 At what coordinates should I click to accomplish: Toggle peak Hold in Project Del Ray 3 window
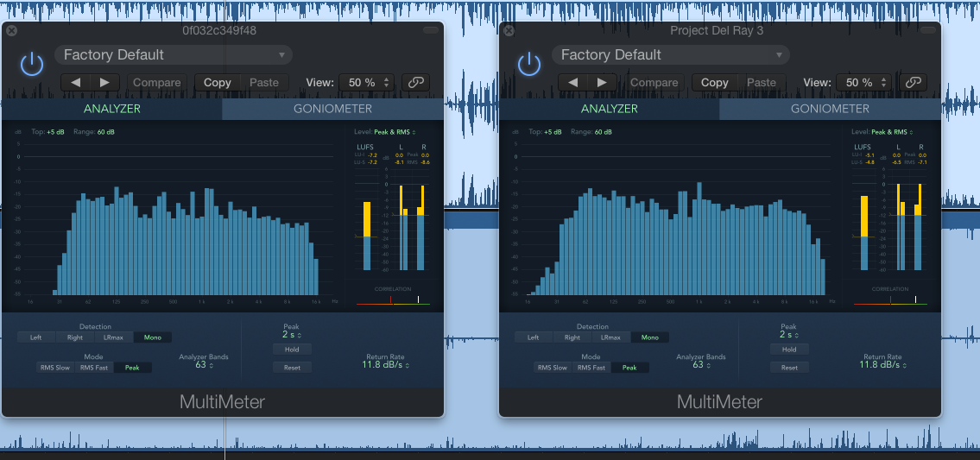click(789, 350)
